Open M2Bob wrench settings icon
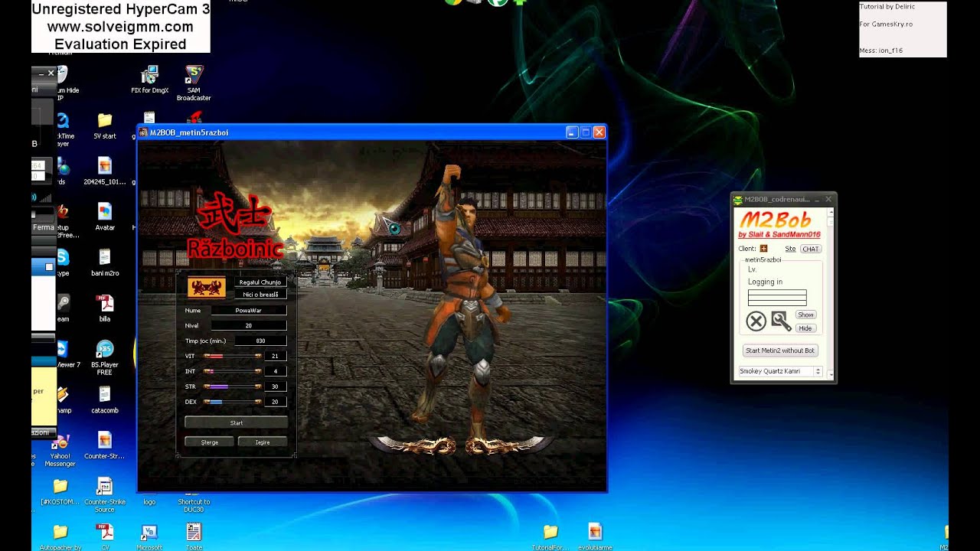Image resolution: width=980 pixels, height=551 pixels. coord(781,321)
